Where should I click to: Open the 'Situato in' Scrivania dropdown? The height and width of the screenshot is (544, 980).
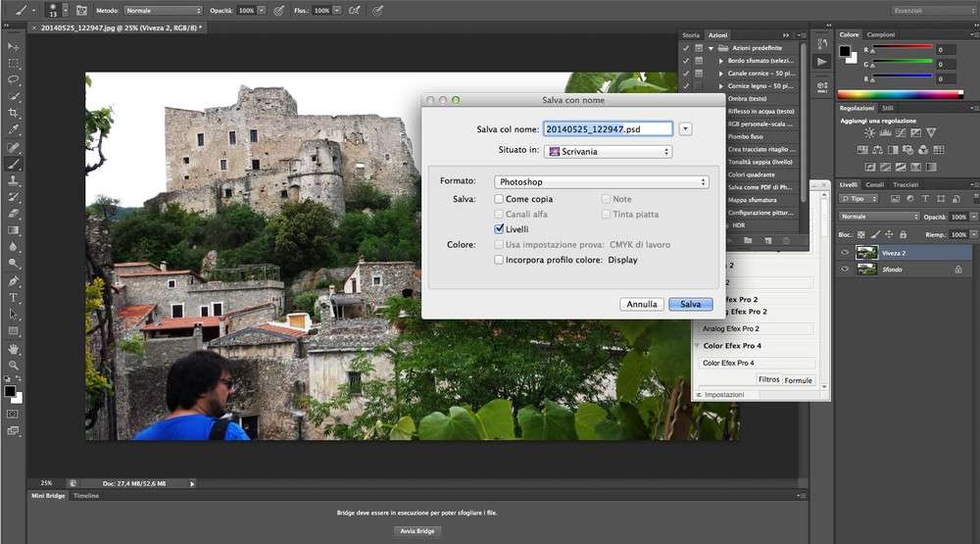(609, 152)
